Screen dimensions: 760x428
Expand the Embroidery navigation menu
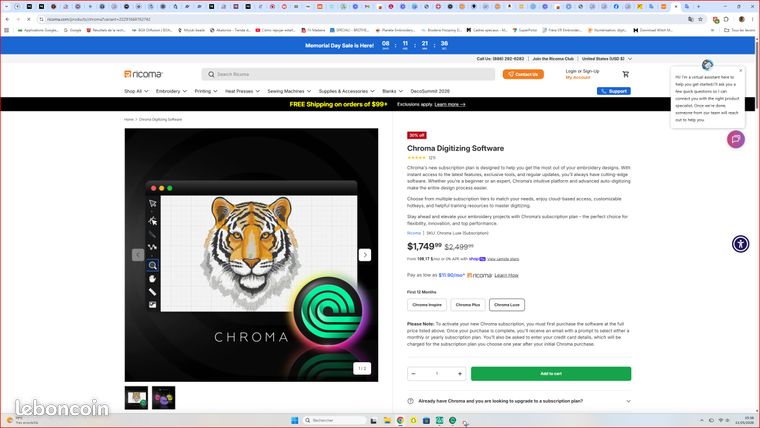[171, 91]
